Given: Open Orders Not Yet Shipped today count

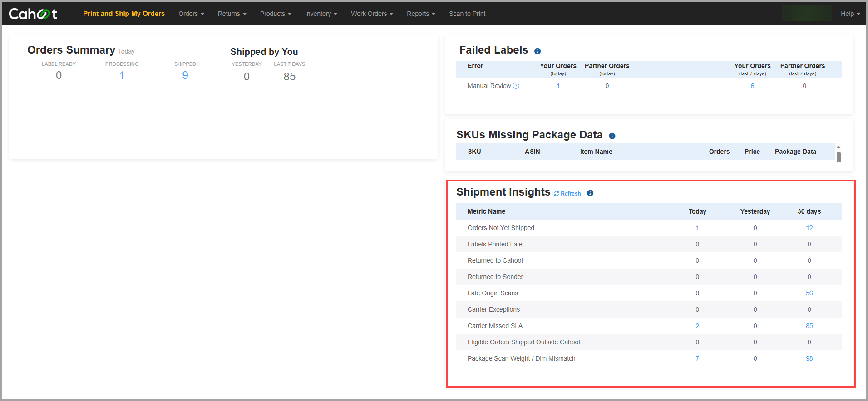Looking at the screenshot, I should click(697, 228).
